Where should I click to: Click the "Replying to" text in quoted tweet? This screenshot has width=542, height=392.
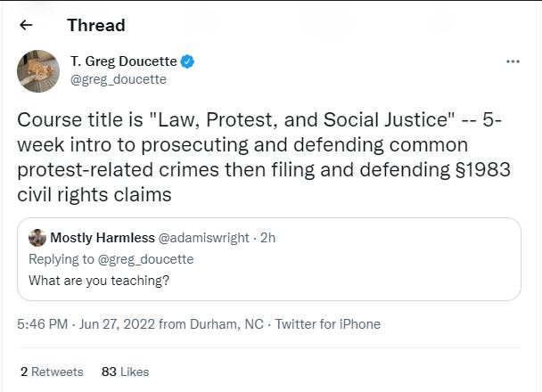(62, 259)
